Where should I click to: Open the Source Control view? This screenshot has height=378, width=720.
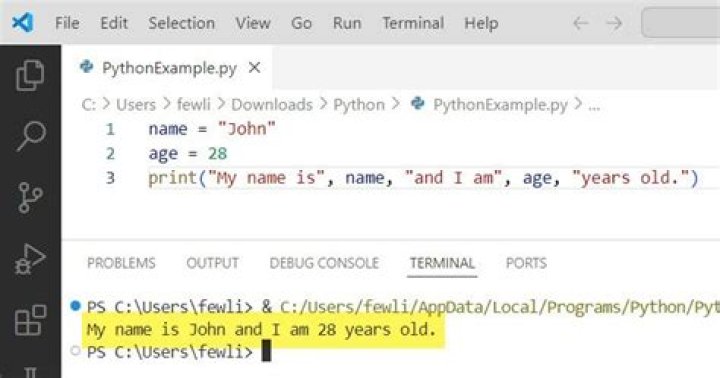coord(30,197)
